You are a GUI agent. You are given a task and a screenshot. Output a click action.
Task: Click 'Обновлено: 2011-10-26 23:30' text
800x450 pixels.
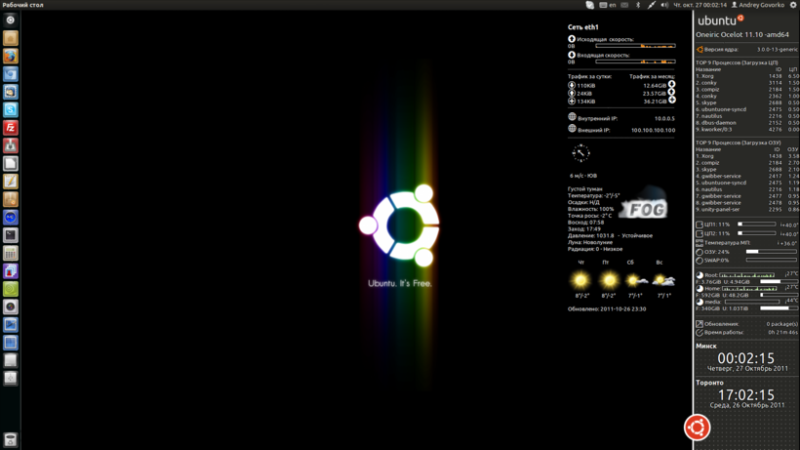coord(607,309)
